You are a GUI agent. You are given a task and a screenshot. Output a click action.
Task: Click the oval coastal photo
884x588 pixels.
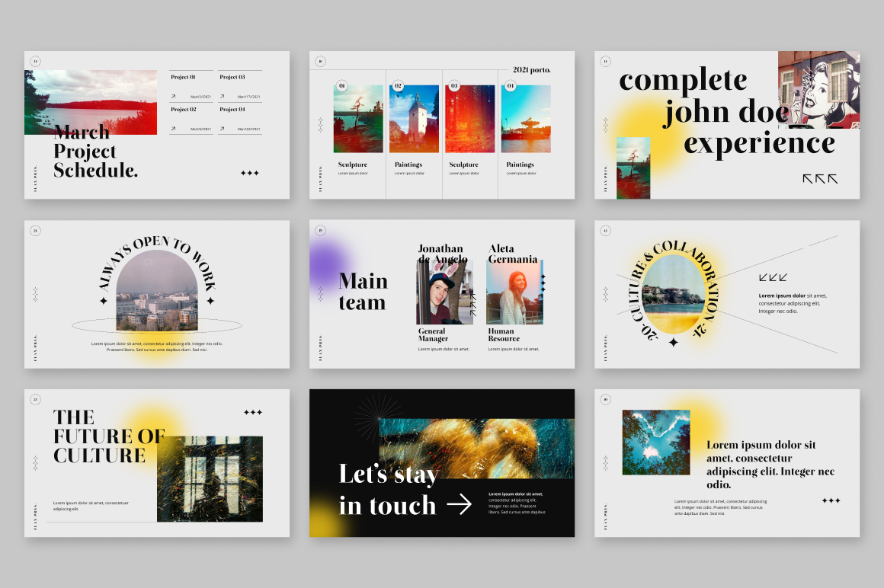click(671, 298)
